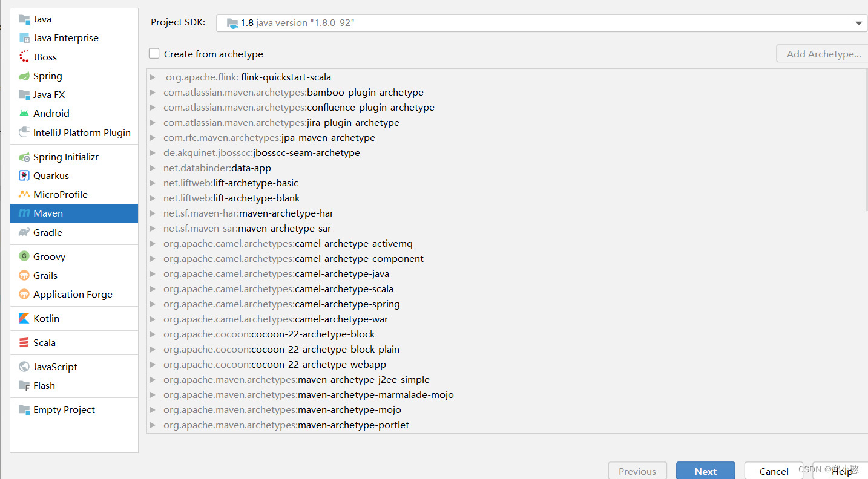
Task: Select Gradle label in list
Action: 48,232
